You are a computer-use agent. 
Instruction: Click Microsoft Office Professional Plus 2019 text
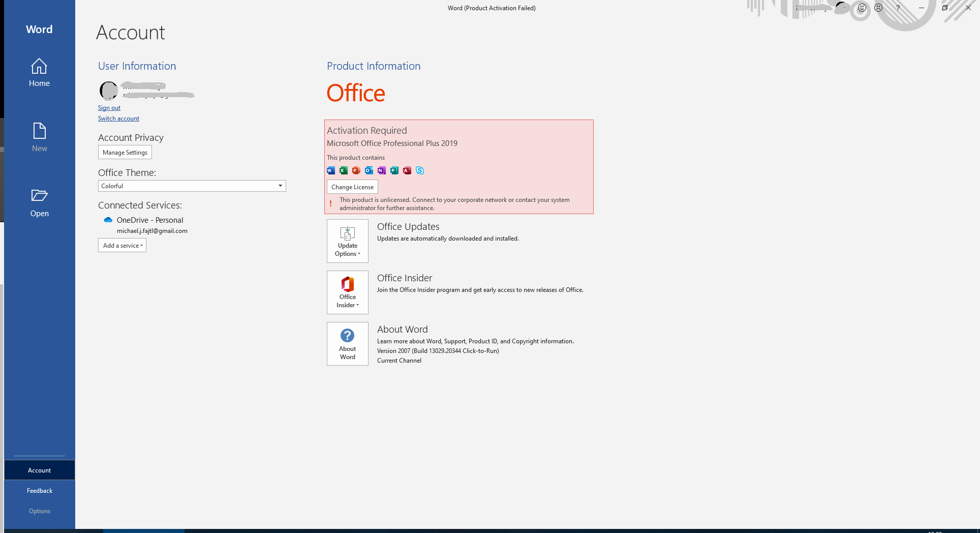coord(392,143)
